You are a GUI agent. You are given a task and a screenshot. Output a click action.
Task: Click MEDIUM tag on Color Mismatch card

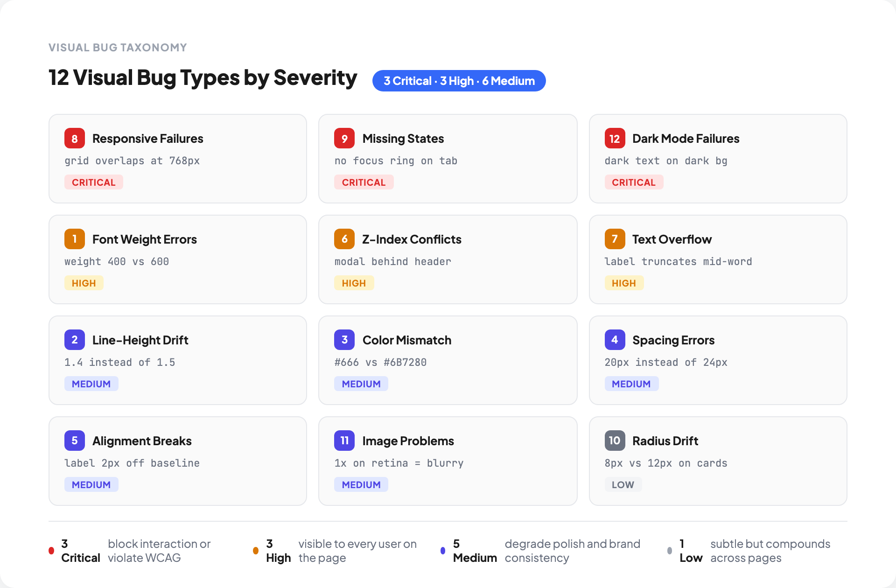(x=361, y=384)
